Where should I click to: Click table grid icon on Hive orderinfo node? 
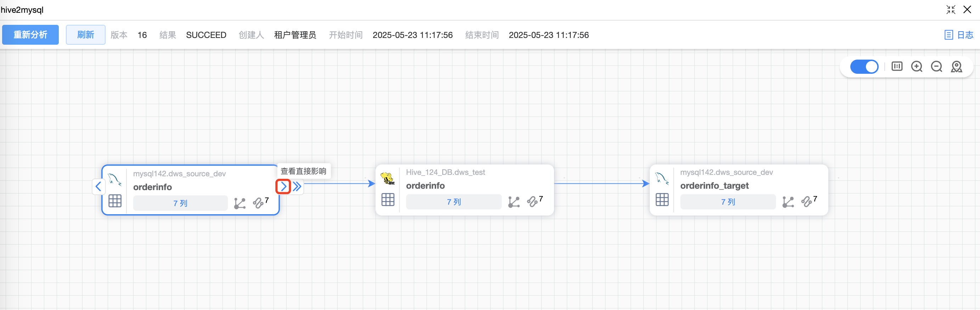click(388, 200)
